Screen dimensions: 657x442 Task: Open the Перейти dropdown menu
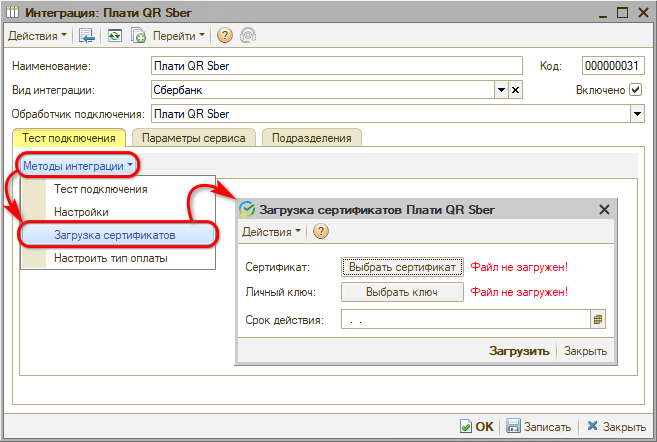click(178, 36)
